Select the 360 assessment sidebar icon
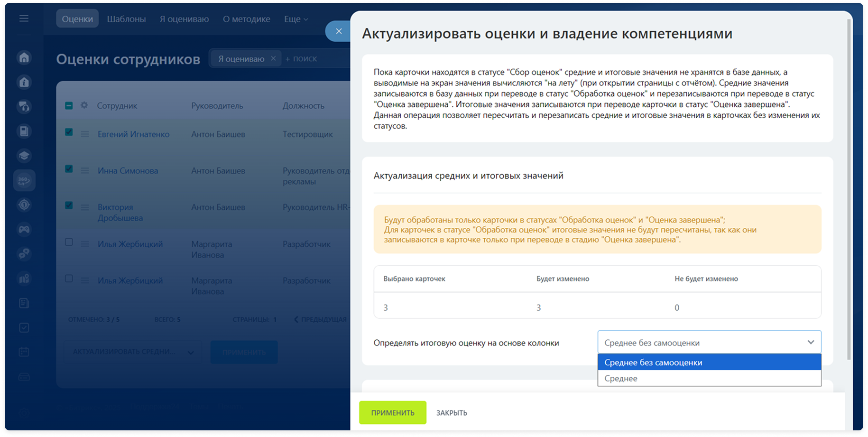 pyautogui.click(x=24, y=180)
